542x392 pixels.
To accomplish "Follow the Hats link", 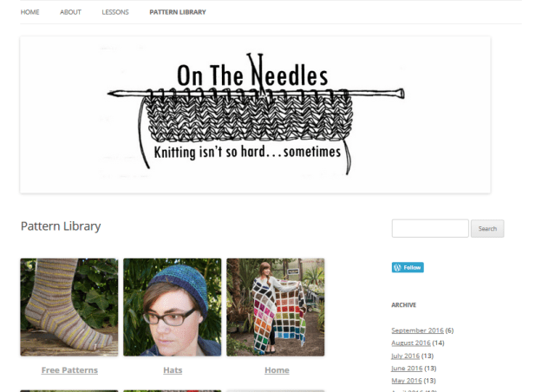I will click(x=173, y=370).
